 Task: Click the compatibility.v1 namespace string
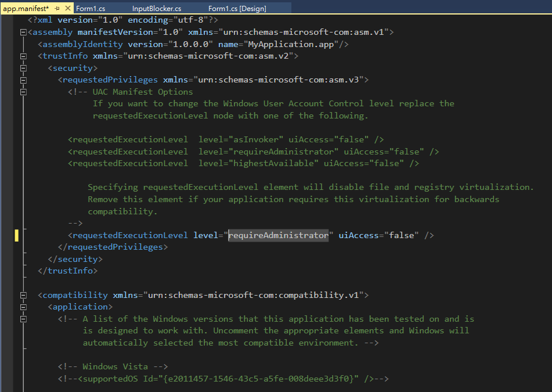coord(253,295)
